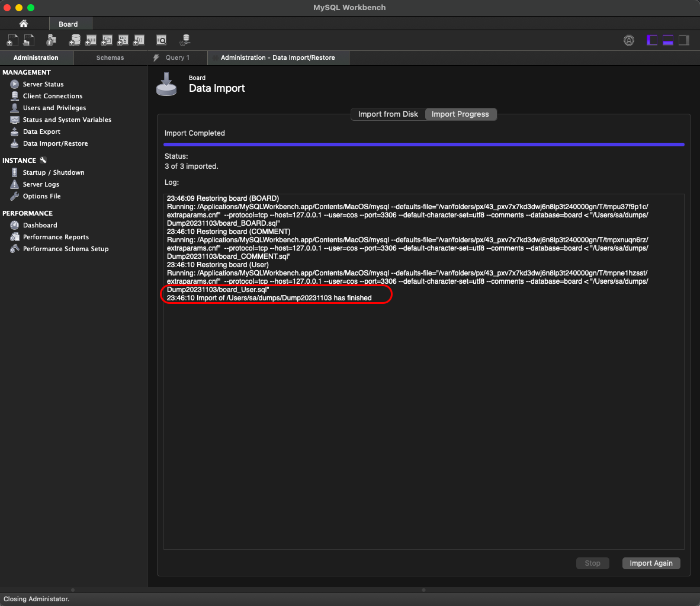
Task: Click 'Restoring board (COMMENT)' log line
Action: click(x=229, y=232)
